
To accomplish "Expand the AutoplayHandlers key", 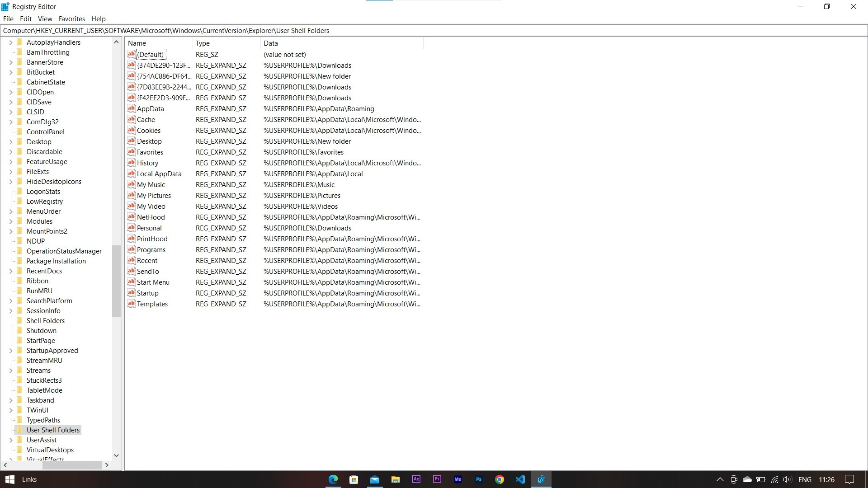I will pyautogui.click(x=11, y=42).
